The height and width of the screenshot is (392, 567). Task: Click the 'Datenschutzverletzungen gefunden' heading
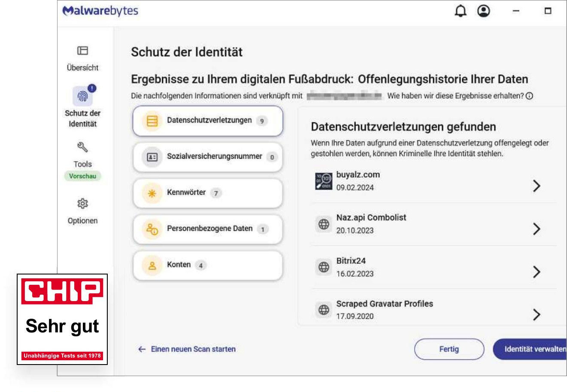(403, 127)
